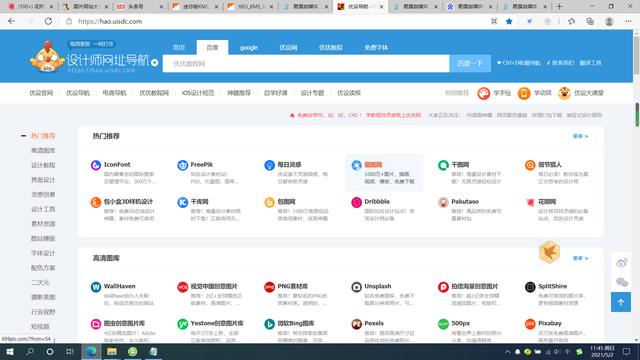Select 字体设计 in the sidebar
The height and width of the screenshot is (360, 640).
click(x=43, y=253)
